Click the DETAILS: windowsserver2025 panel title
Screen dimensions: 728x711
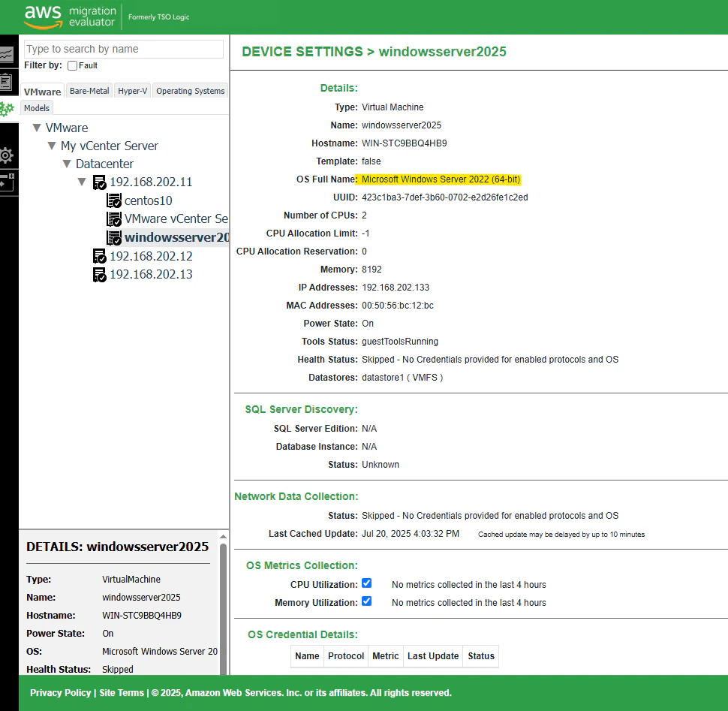click(118, 547)
